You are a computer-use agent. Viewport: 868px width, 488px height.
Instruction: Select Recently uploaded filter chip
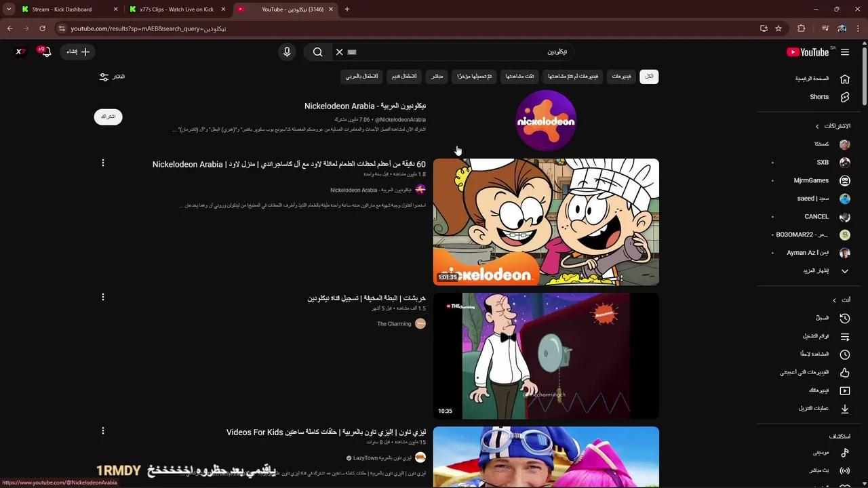tap(474, 77)
